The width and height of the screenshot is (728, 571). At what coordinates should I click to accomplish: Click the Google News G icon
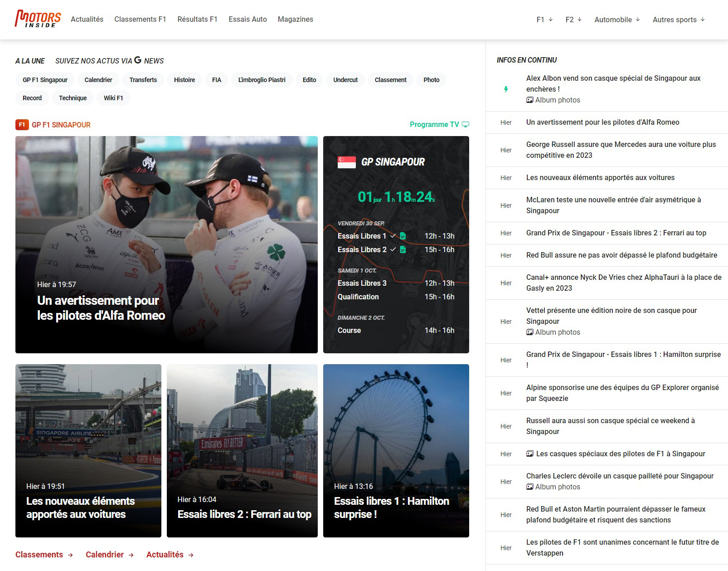138,60
